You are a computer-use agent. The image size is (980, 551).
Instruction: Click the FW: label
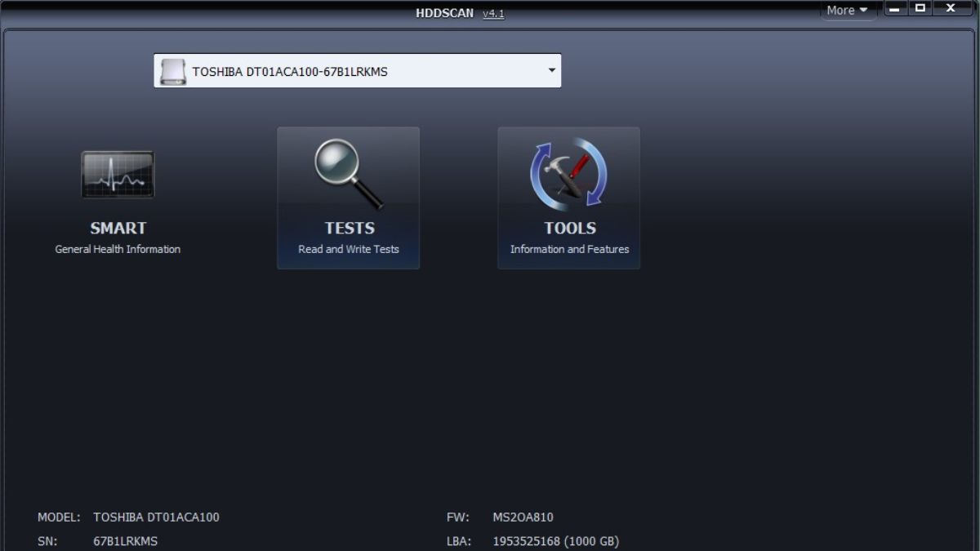[458, 517]
